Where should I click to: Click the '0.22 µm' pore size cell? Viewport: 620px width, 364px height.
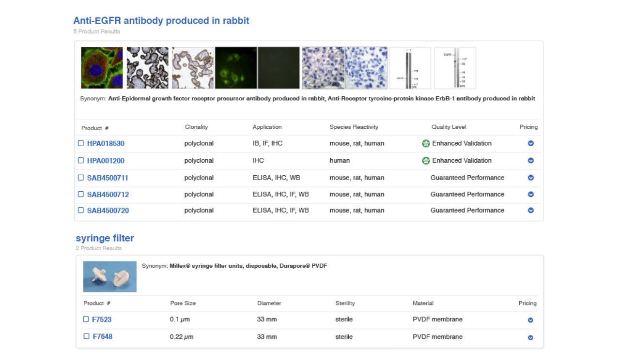tap(182, 337)
